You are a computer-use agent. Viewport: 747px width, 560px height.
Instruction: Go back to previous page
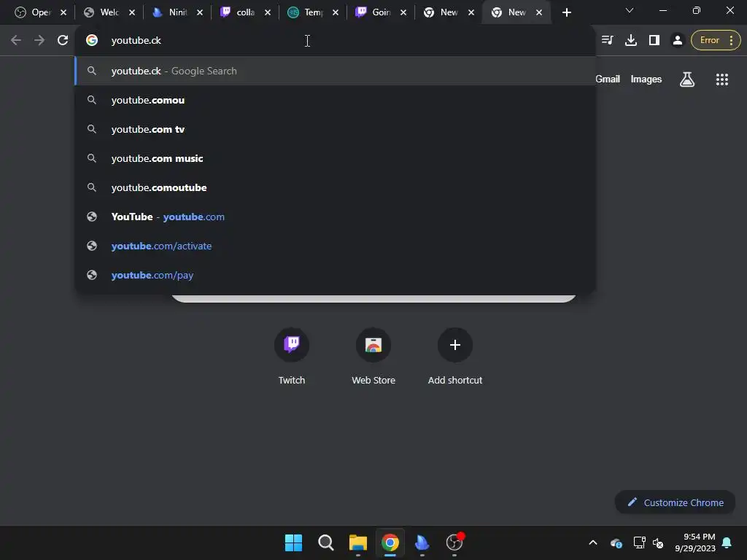click(x=16, y=41)
